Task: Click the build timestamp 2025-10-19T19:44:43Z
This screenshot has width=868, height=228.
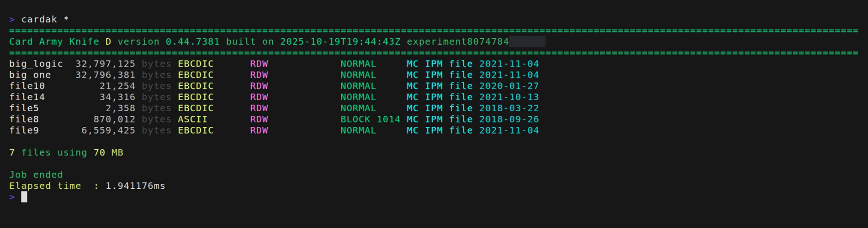Action: click(340, 41)
